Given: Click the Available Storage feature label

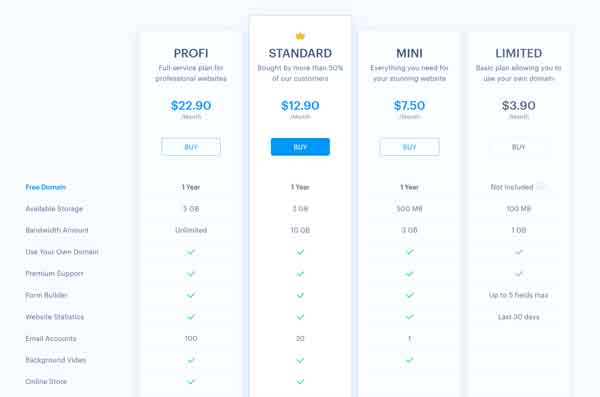Looking at the screenshot, I should pos(54,209).
